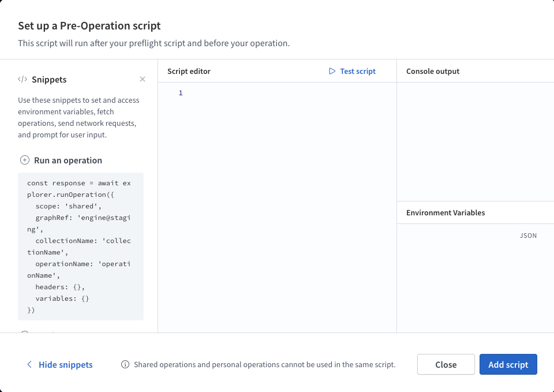Image resolution: width=554 pixels, height=392 pixels.
Task: Click the left chevron next to Hide snippets
Action: pos(29,364)
